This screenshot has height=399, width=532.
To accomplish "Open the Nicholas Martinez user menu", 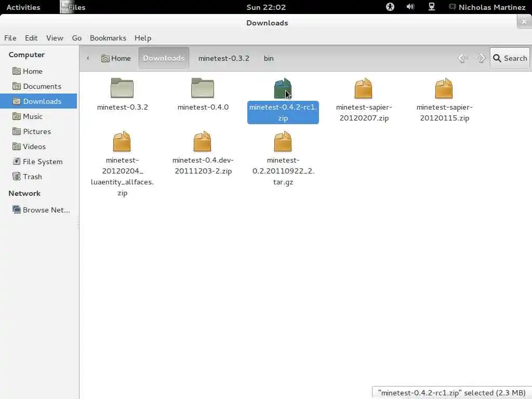I will coord(487,7).
